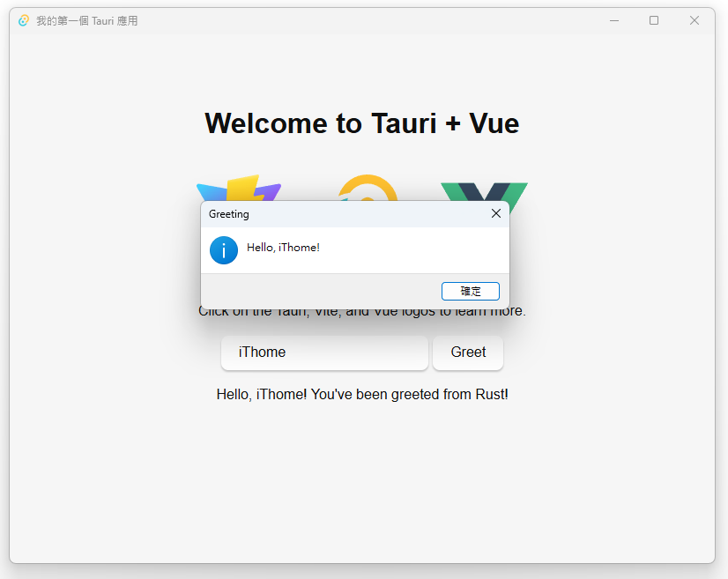Focus the name field containing iThome
The height and width of the screenshot is (579, 728).
click(324, 353)
